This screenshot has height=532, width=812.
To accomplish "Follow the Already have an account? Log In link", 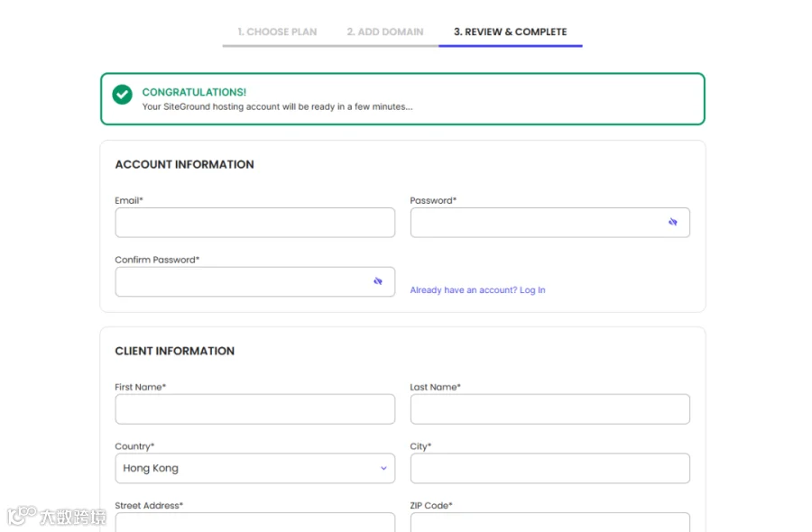I will (x=477, y=289).
